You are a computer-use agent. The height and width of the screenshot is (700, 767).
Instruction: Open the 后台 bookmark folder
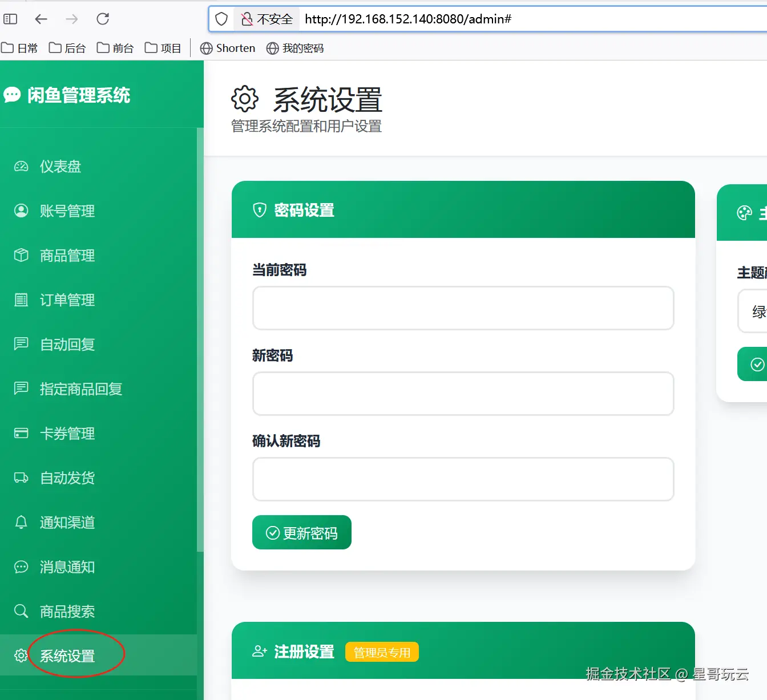pyautogui.click(x=67, y=48)
